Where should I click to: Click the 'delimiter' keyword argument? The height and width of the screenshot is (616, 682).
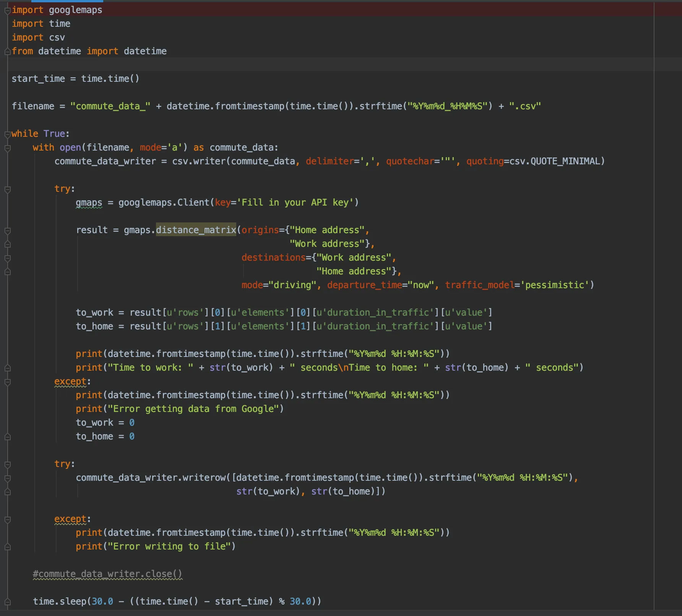[x=330, y=161]
